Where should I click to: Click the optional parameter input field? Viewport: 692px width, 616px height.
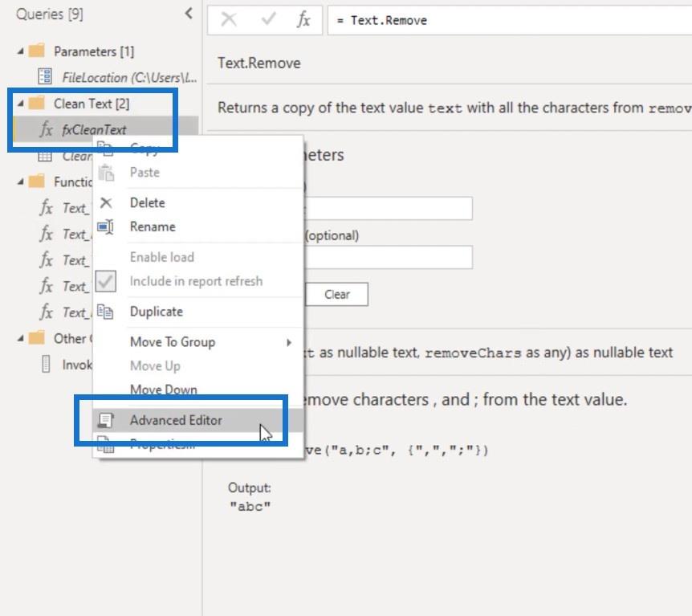[x=389, y=257]
